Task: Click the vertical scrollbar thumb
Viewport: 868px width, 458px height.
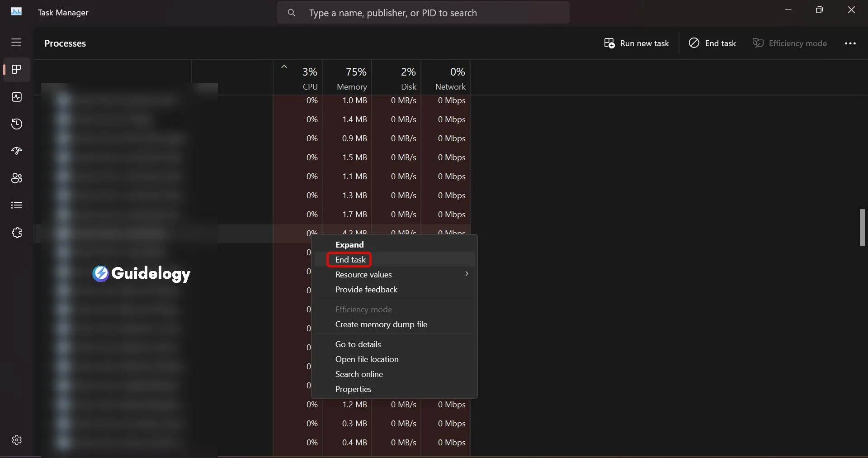Action: (x=862, y=228)
